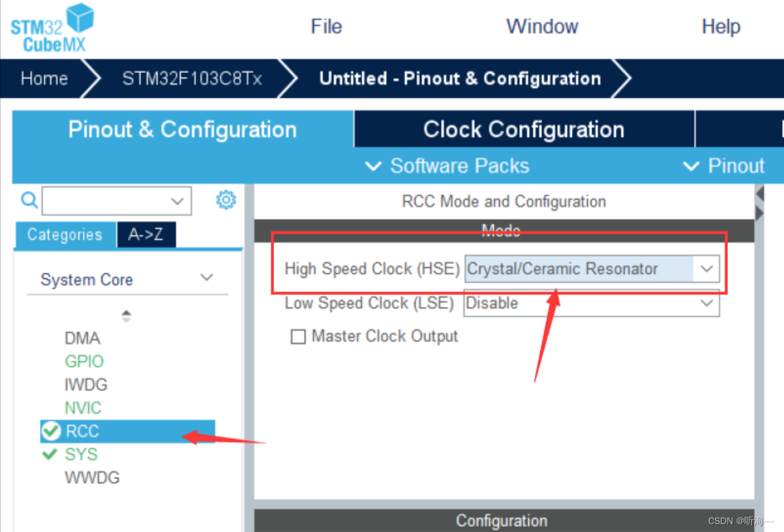Switch to the Clock Configuration tab
Image resolution: width=784 pixels, height=532 pixels.
point(524,129)
